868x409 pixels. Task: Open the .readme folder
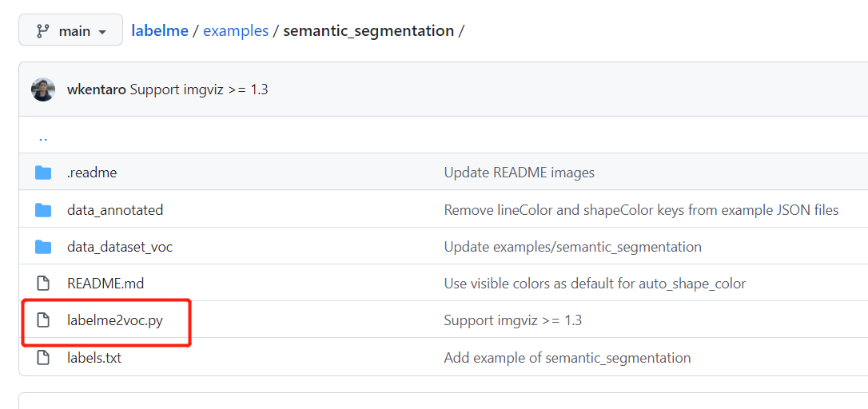click(92, 173)
